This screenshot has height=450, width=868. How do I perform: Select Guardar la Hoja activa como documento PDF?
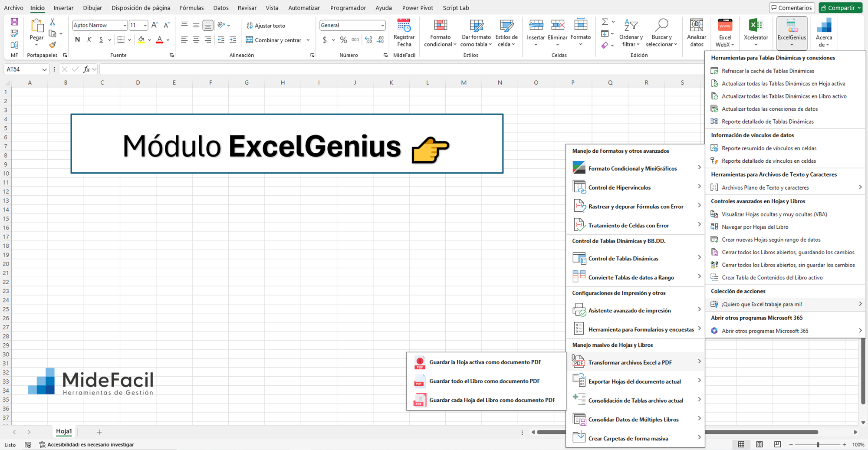(x=486, y=362)
